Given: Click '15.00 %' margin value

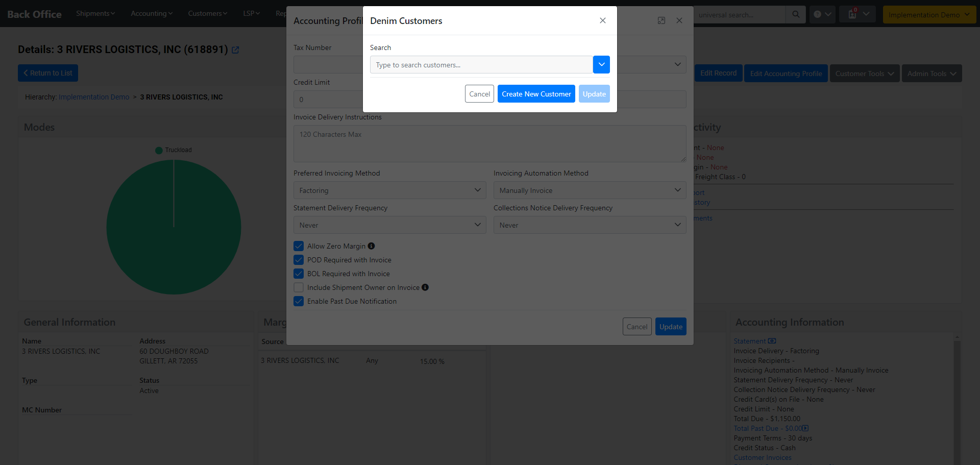Looking at the screenshot, I should coord(432,361).
